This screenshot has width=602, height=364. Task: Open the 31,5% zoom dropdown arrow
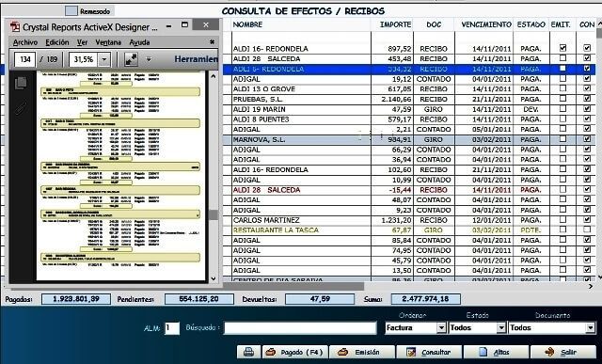point(103,59)
